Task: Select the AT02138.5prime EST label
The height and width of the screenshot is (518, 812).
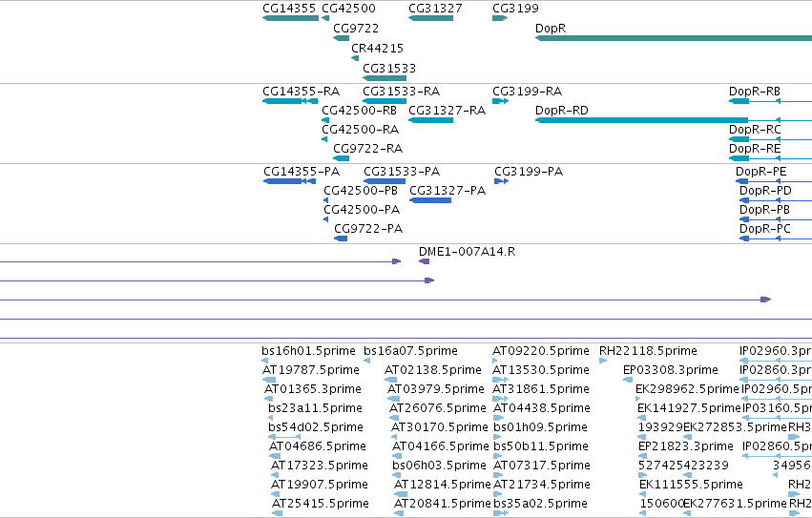Action: [x=433, y=370]
